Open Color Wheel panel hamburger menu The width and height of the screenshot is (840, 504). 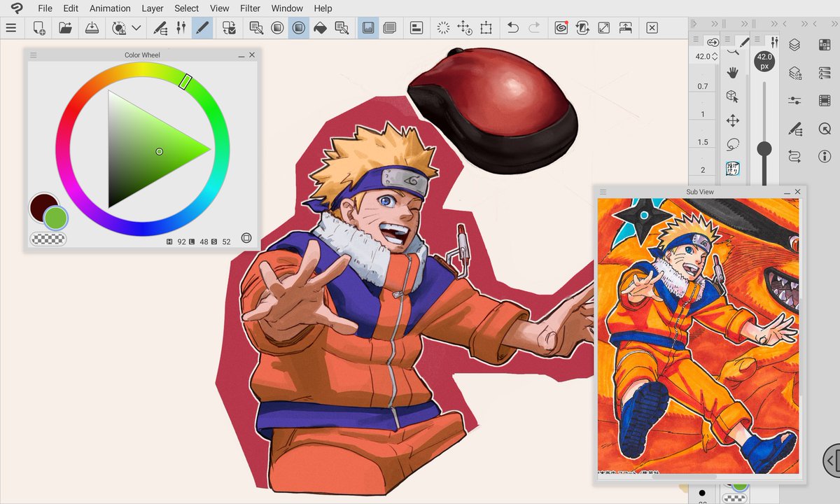[x=33, y=55]
